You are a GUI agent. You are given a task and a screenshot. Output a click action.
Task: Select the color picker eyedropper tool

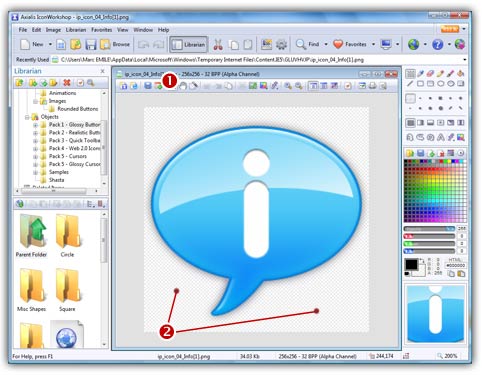click(420, 73)
